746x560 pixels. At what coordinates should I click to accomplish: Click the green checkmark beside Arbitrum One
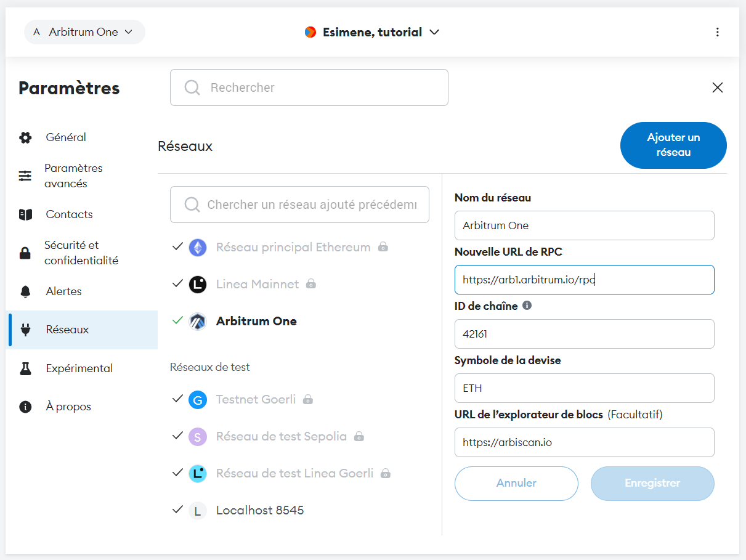coord(178,320)
